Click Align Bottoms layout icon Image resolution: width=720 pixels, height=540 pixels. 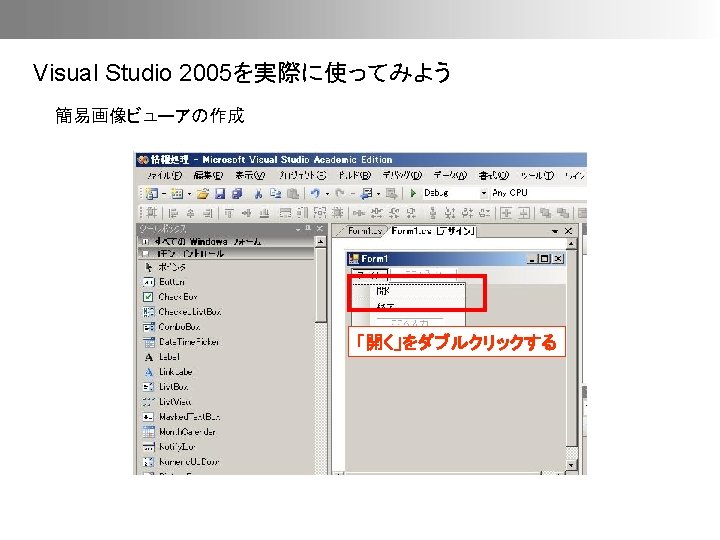pos(264,213)
